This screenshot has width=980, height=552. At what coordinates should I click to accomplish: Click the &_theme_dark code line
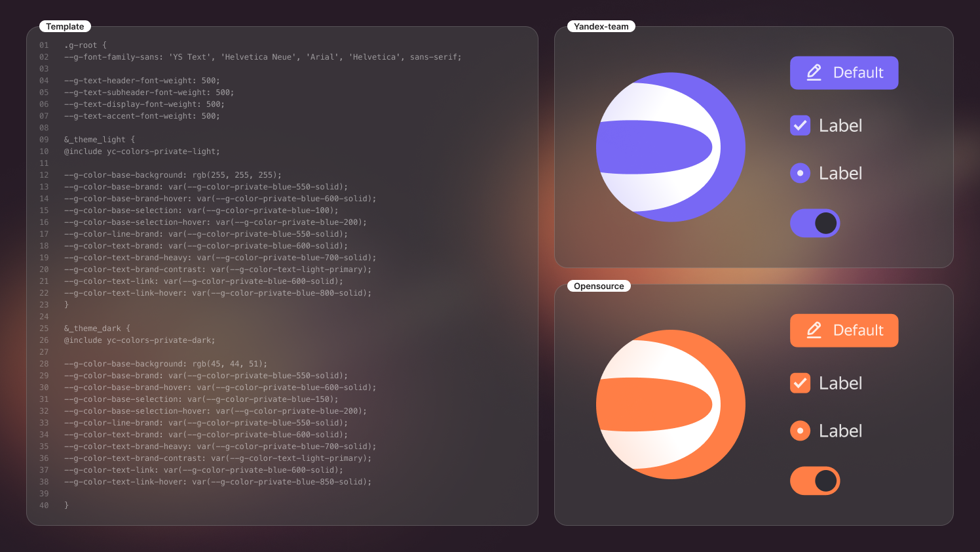(x=97, y=328)
